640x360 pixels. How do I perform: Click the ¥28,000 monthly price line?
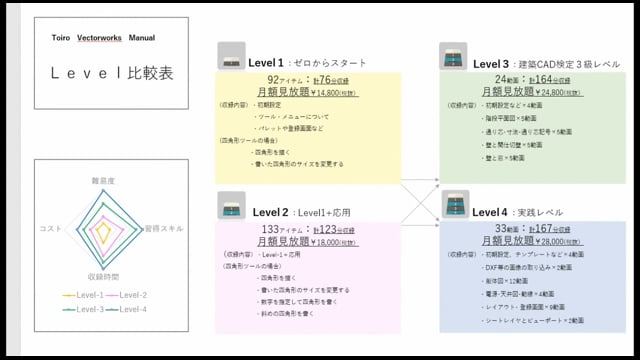click(x=532, y=240)
